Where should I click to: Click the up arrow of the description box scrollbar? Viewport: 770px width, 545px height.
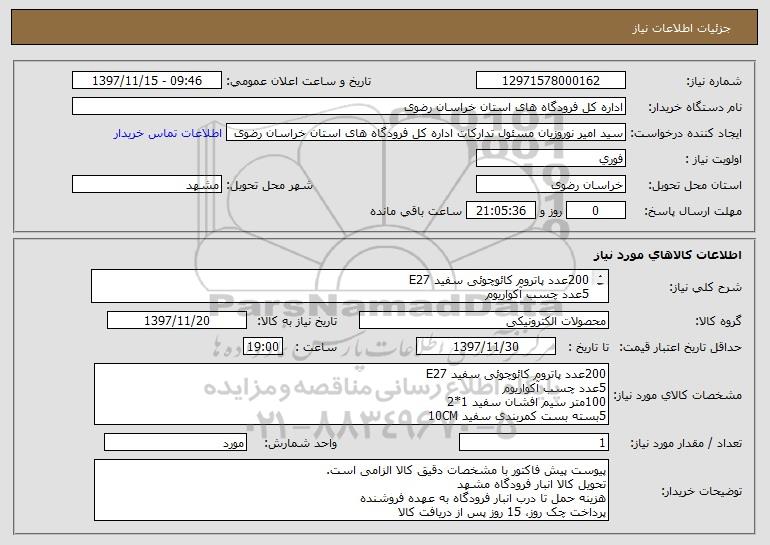tap(600, 277)
